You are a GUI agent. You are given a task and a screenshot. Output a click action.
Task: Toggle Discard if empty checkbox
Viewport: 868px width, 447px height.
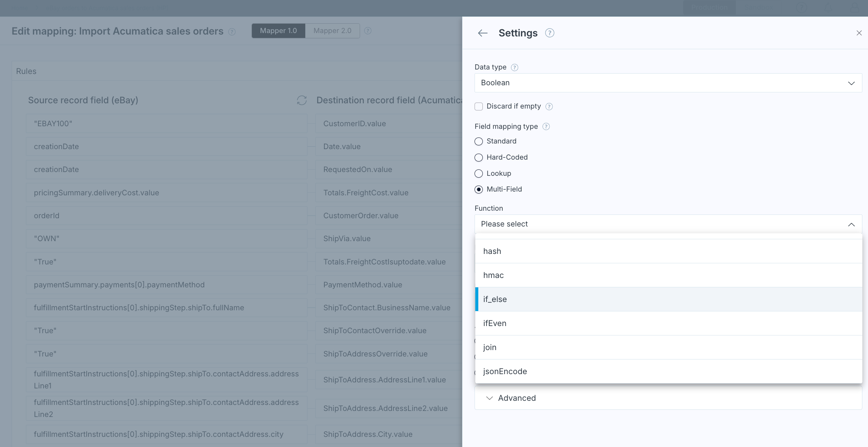coord(479,106)
